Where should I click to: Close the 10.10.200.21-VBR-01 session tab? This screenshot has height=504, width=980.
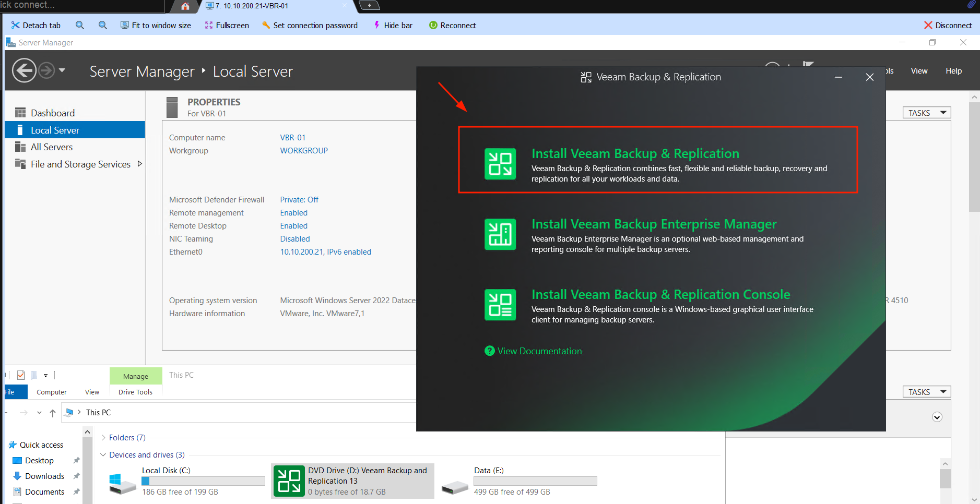coord(345,6)
